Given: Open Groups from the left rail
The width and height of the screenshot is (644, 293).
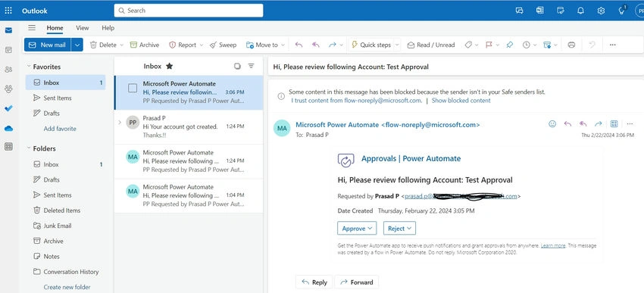Looking at the screenshot, I should coord(8,89).
